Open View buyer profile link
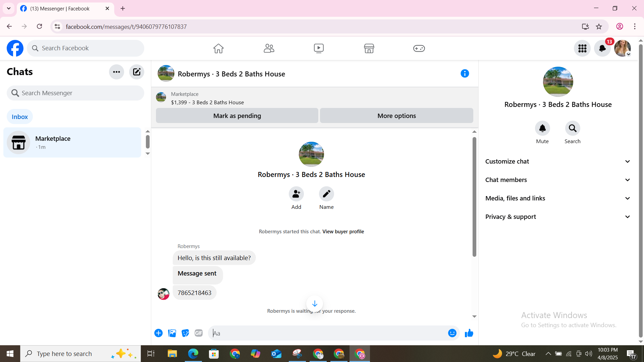 [x=343, y=232]
